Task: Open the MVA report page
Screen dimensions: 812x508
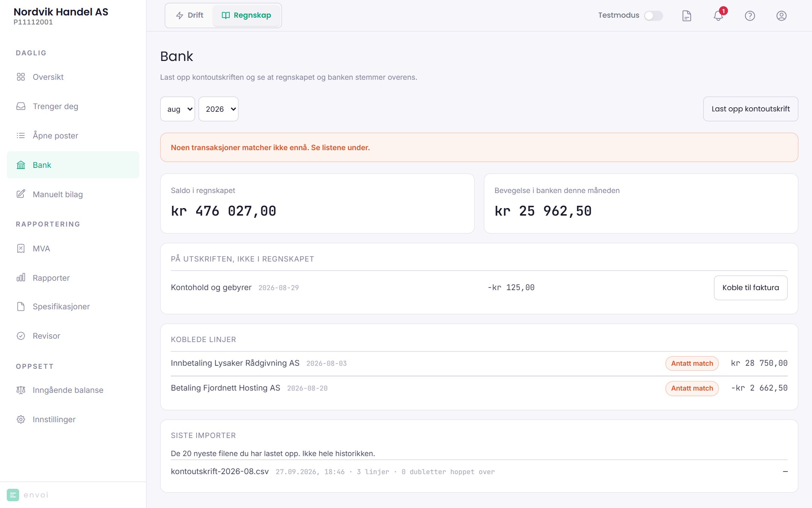Action: point(73,248)
